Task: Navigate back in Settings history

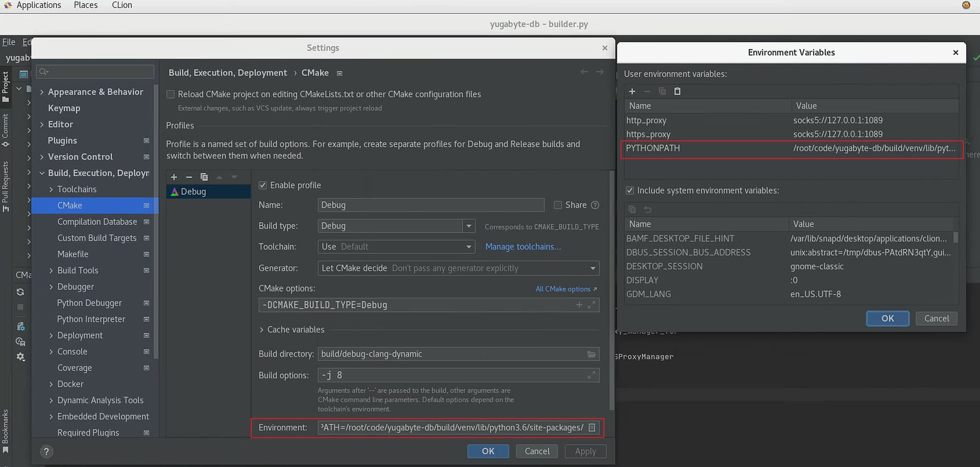Action: pos(584,72)
